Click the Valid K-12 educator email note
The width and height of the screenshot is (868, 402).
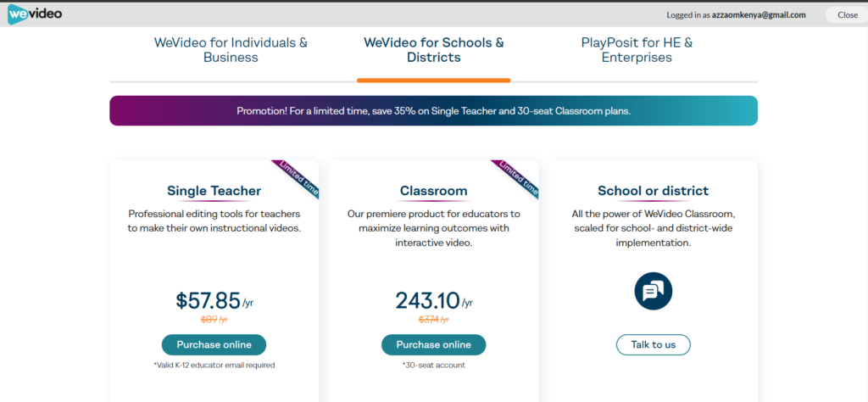214,365
